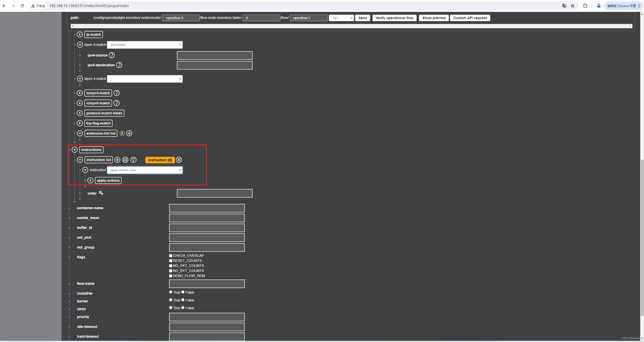Expand the apply-actions node
Viewport: 644px width, 342px height.
[90, 180]
